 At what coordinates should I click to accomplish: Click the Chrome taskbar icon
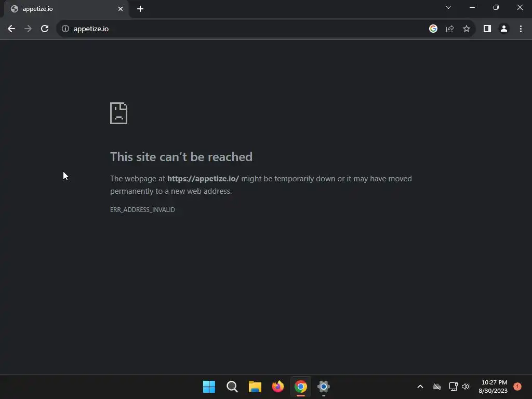[x=301, y=387]
